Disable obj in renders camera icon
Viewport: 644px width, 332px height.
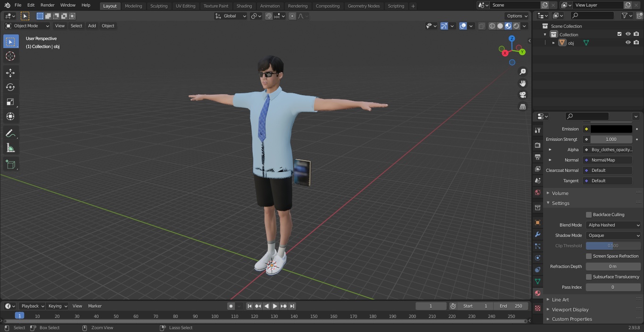tap(636, 42)
